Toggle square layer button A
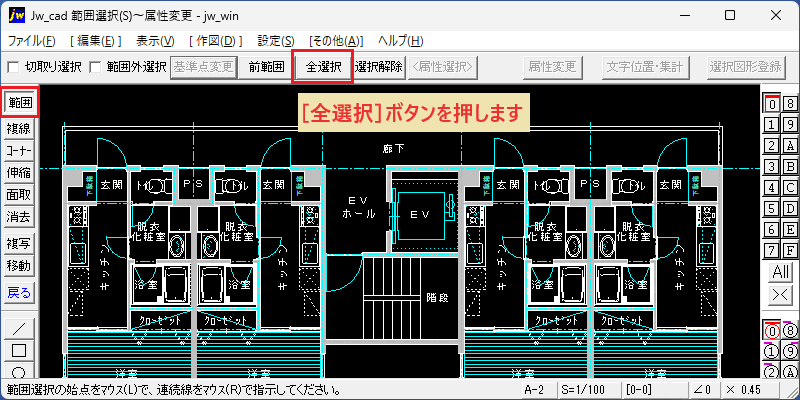800x400 pixels. pyautogui.click(x=790, y=145)
